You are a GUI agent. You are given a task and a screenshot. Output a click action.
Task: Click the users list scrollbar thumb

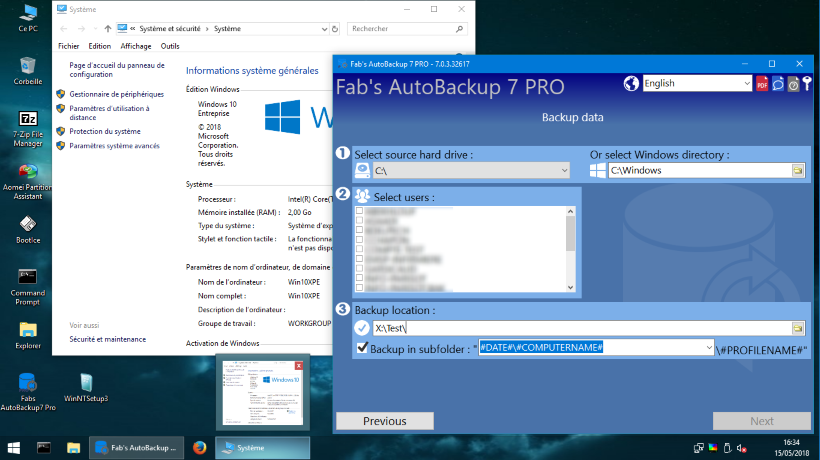570,234
